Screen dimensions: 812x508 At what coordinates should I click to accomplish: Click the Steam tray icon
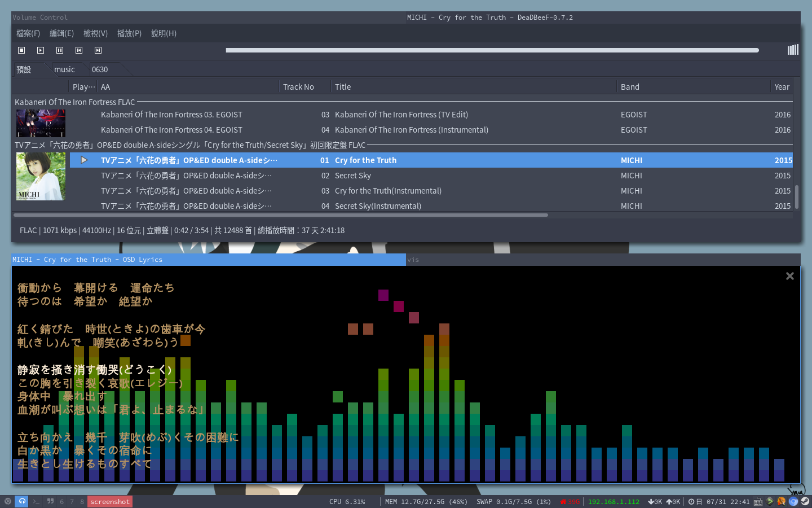pos(805,501)
